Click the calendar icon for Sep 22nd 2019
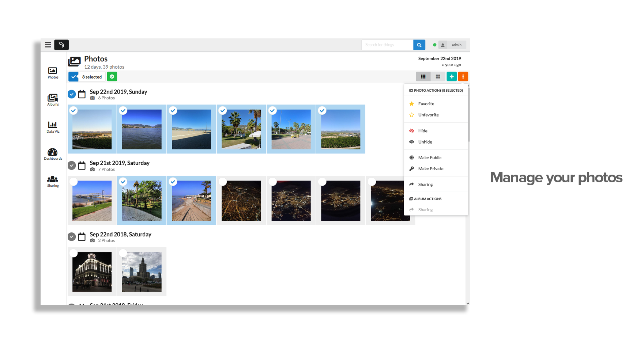This screenshot has width=644, height=342. pyautogui.click(x=82, y=94)
